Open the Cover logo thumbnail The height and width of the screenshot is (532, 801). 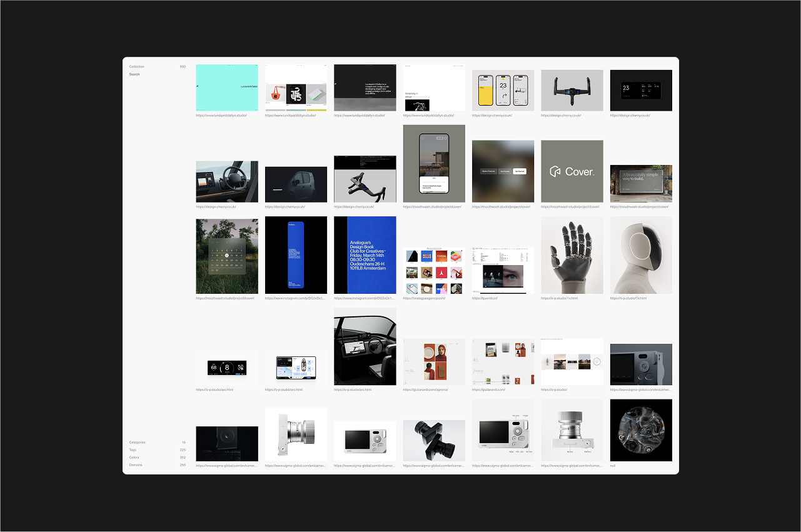pyautogui.click(x=572, y=171)
